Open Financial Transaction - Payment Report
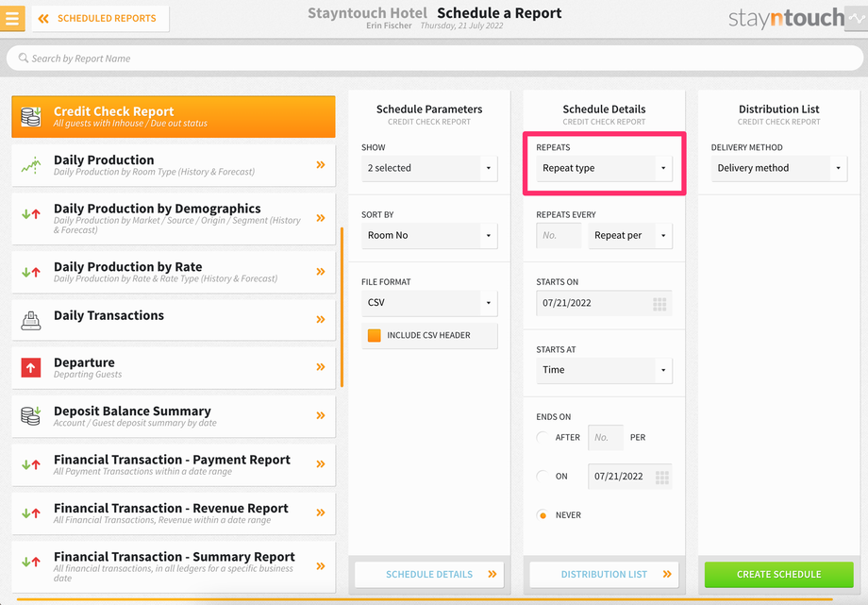The height and width of the screenshot is (605, 868). [x=174, y=464]
